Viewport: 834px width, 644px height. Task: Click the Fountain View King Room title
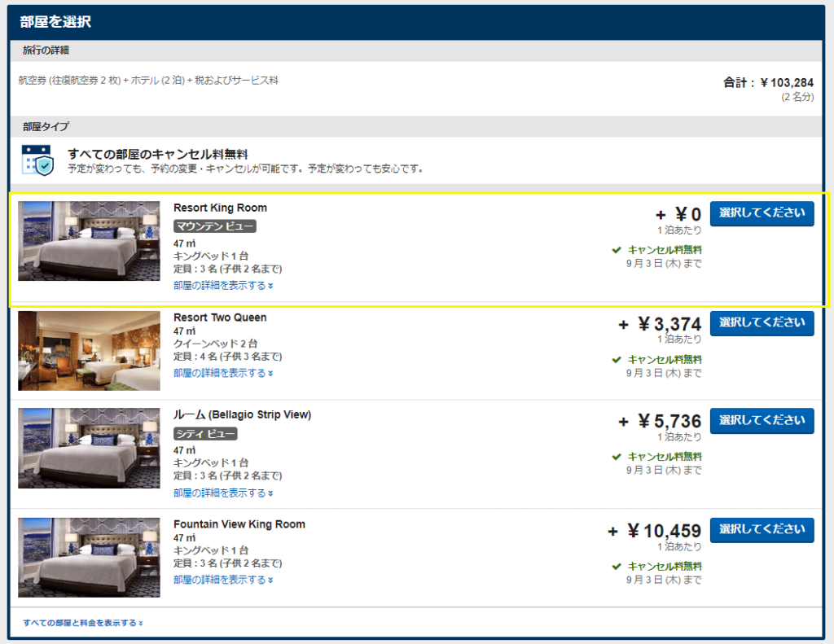[239, 524]
